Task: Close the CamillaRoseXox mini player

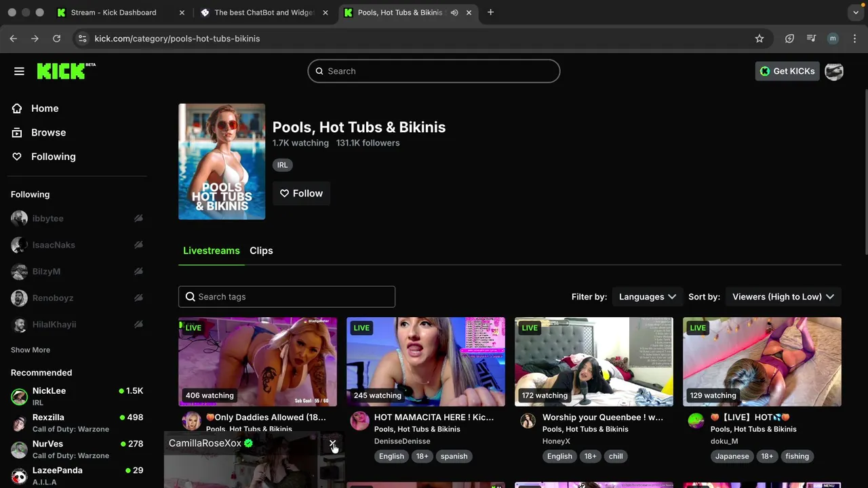Action: pos(332,444)
